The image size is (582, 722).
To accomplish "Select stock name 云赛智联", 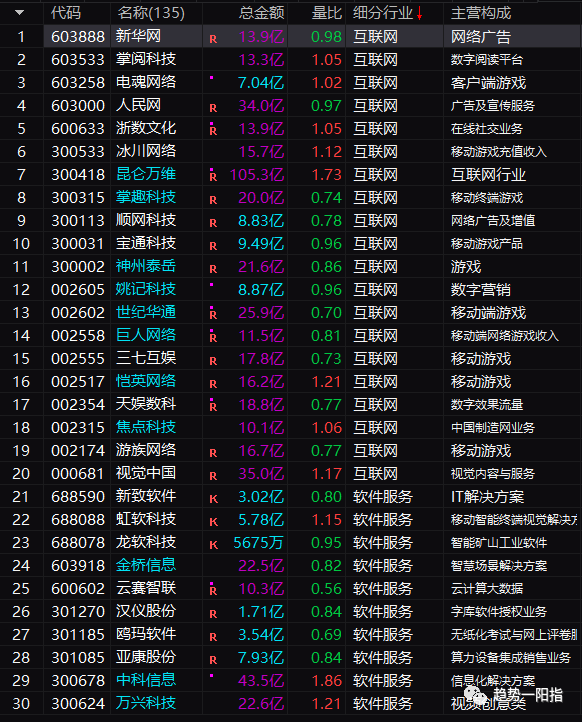I will point(146,588).
